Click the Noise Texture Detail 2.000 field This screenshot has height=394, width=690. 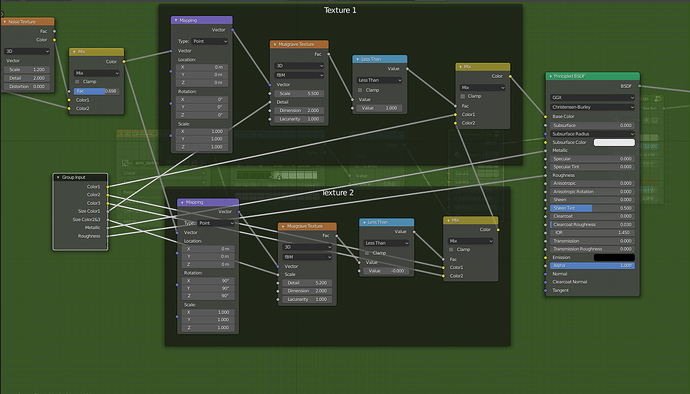coord(27,78)
